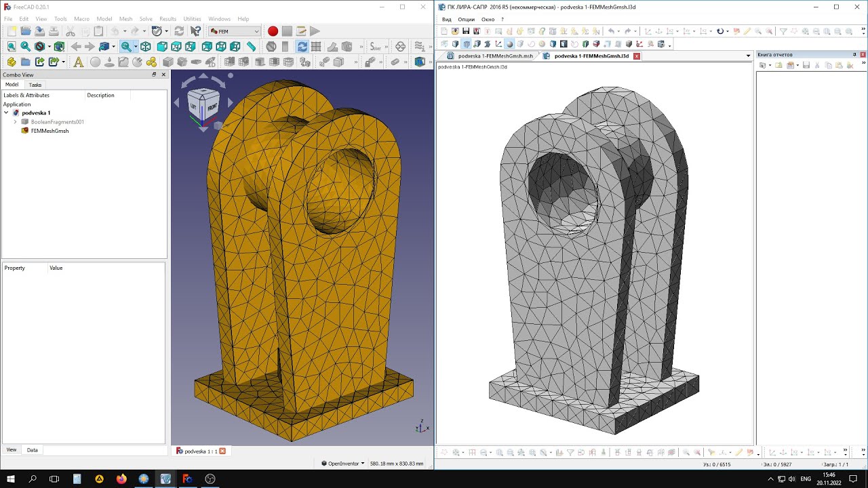This screenshot has height=488, width=868.
Task: Open the Опции menu in LIRA-SAPR
Action: 467,19
